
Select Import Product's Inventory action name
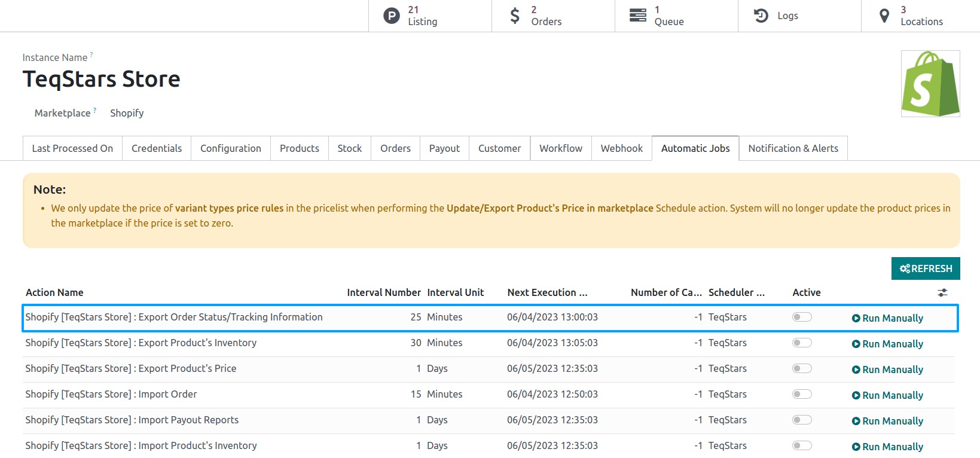[141, 445]
